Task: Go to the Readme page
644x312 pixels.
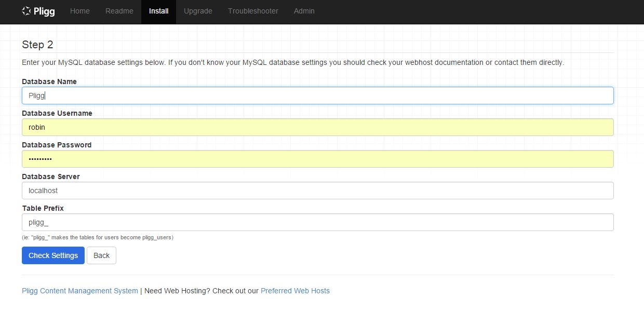Action: [x=119, y=11]
